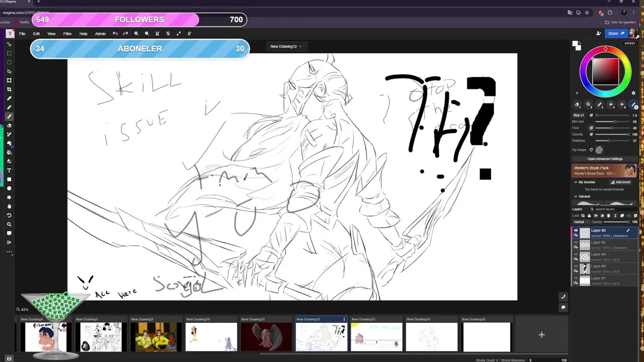The width and height of the screenshot is (644, 362).
Task: Click Open Advanced Settings button
Action: pos(605,159)
